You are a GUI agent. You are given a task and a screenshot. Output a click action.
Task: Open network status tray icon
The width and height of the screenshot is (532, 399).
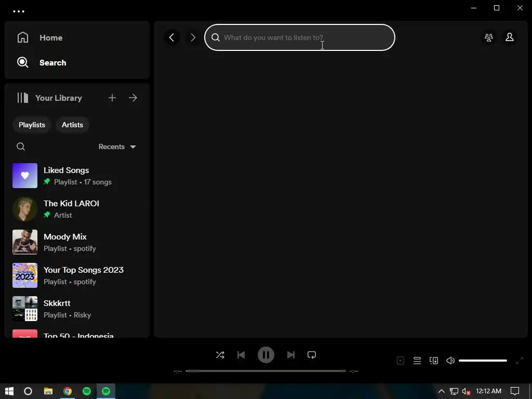tap(454, 391)
